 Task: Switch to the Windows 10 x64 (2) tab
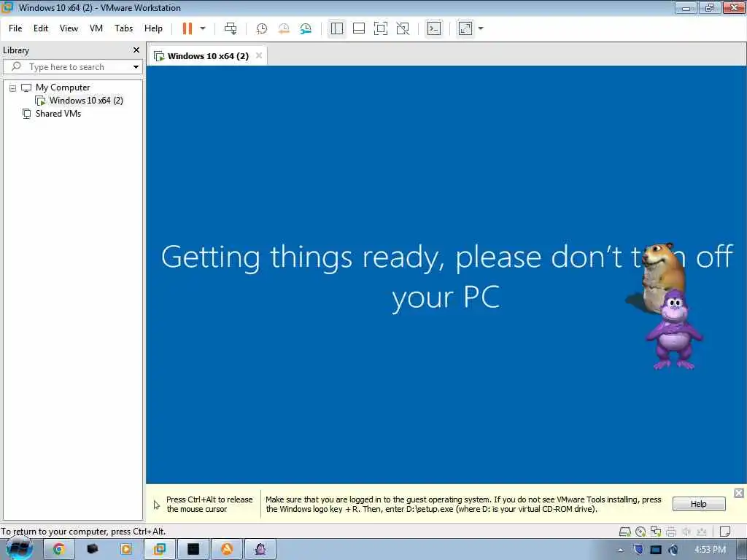208,56
